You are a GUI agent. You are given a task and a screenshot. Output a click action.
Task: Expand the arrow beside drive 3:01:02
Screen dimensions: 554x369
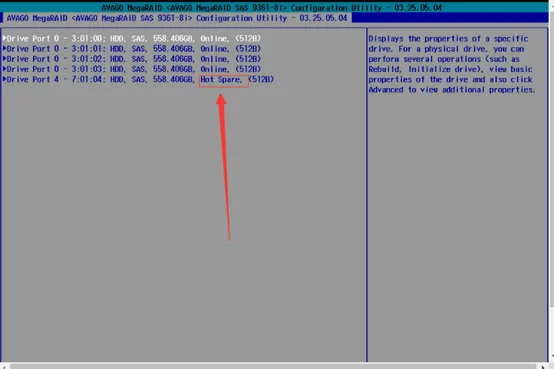tap(4, 59)
